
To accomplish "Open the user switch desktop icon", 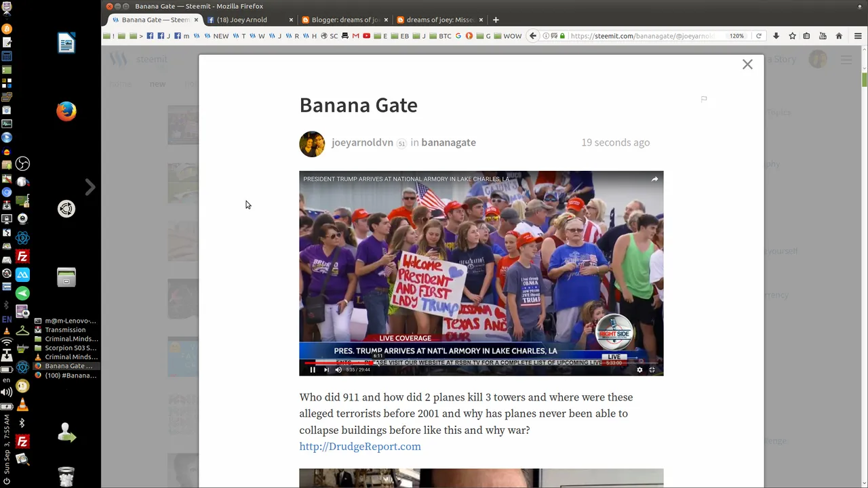I will coord(66,432).
